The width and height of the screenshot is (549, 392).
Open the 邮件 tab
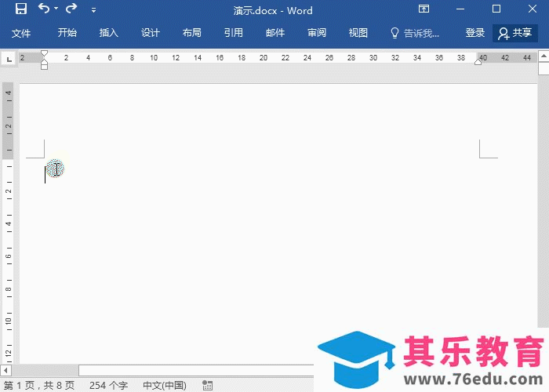(275, 33)
